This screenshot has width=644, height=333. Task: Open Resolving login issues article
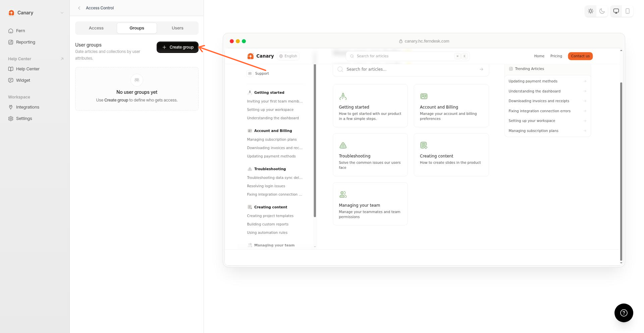click(x=266, y=186)
